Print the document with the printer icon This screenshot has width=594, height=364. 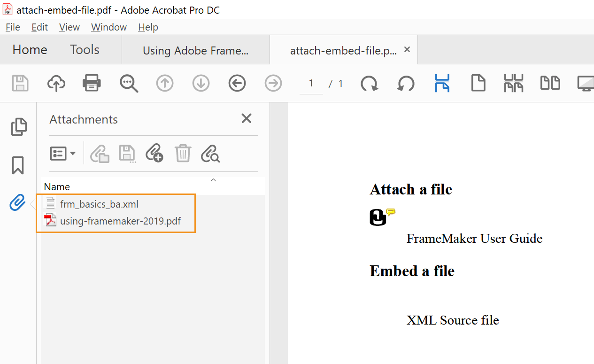tap(92, 83)
